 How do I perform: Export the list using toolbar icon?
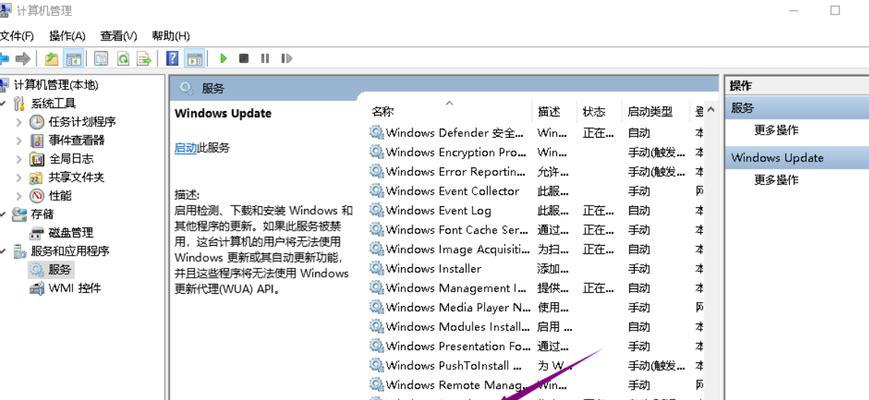(x=144, y=58)
